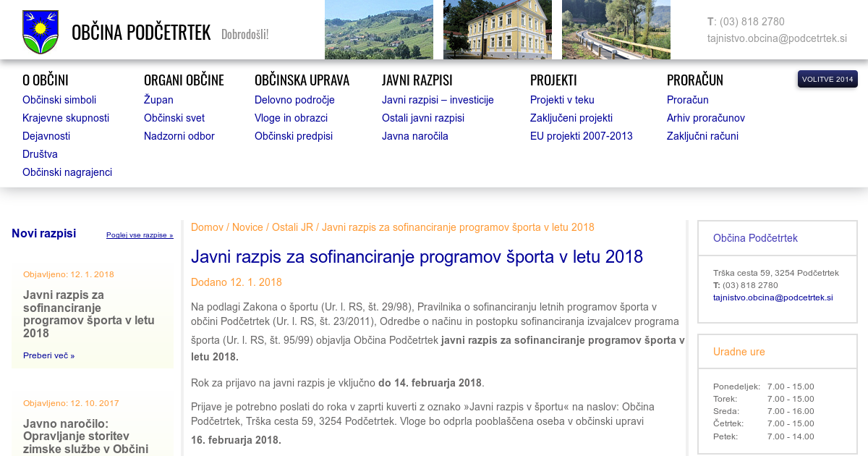
Task: Open the yellow municipal building photo
Action: point(497,30)
